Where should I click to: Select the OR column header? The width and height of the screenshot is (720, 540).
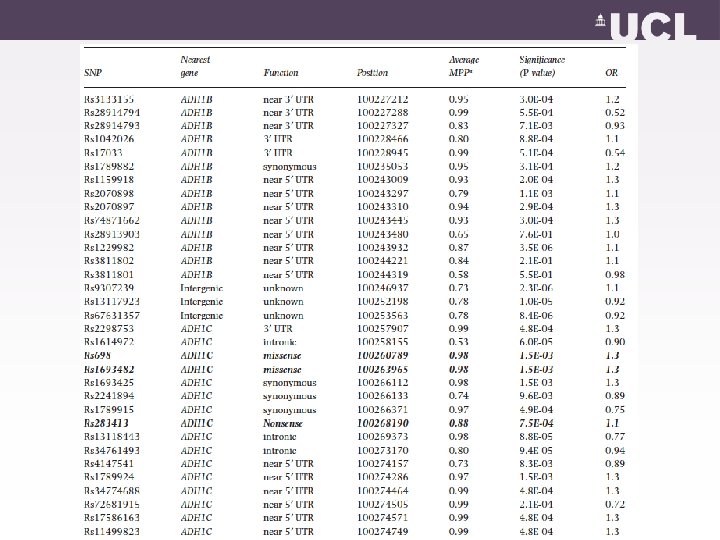611,73
